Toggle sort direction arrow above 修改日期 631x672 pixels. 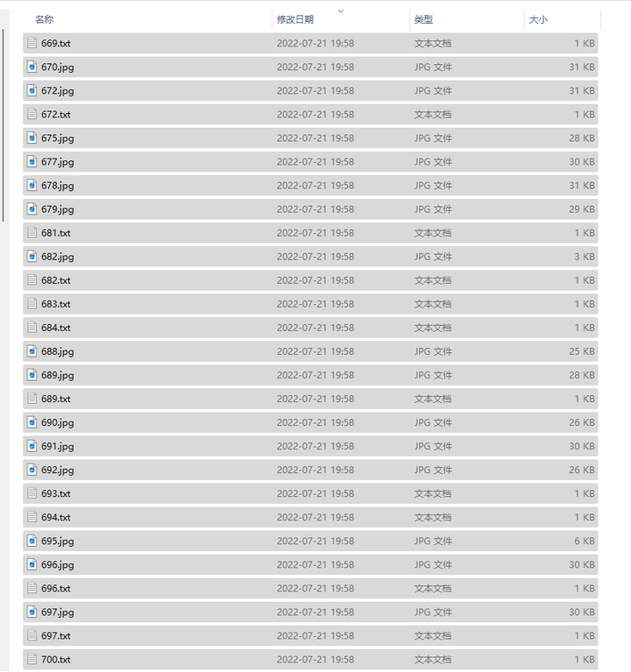point(341,11)
